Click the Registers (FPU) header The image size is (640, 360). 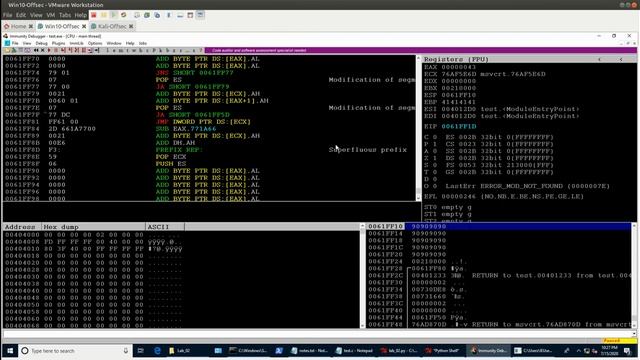(529, 59)
